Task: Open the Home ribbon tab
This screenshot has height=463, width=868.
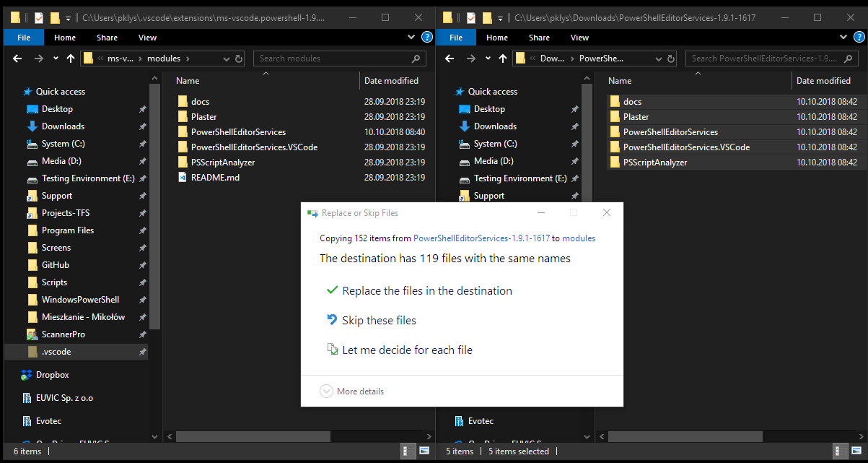Action: click(65, 37)
